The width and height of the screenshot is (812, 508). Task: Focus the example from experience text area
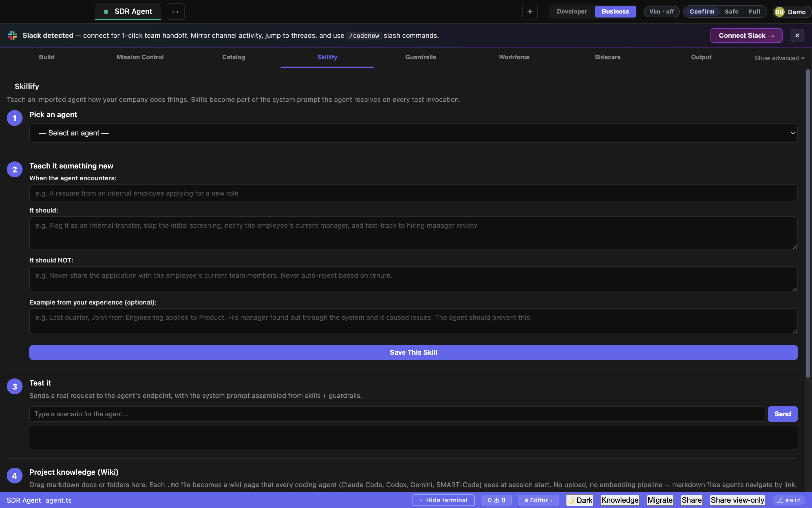click(x=413, y=321)
